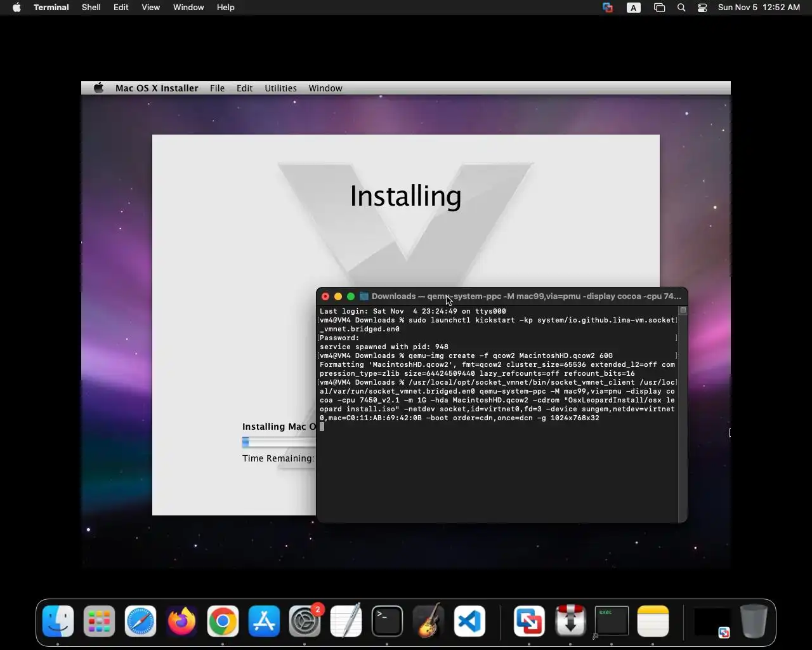This screenshot has height=650, width=812.
Task: Minimize the Terminal window
Action: (338, 296)
